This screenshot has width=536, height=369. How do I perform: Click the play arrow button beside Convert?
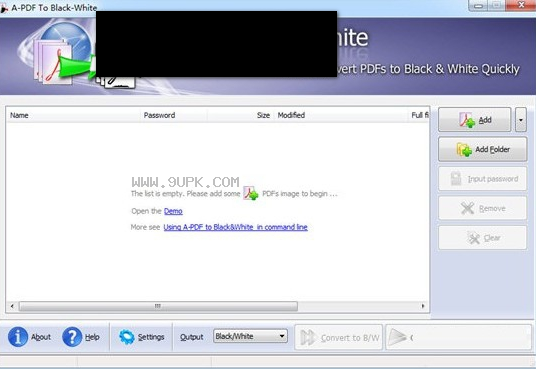[x=458, y=338]
